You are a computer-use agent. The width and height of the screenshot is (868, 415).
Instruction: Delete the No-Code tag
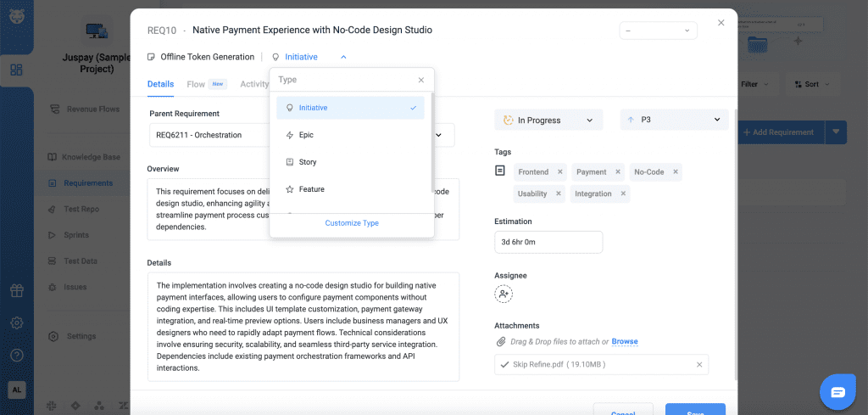675,172
